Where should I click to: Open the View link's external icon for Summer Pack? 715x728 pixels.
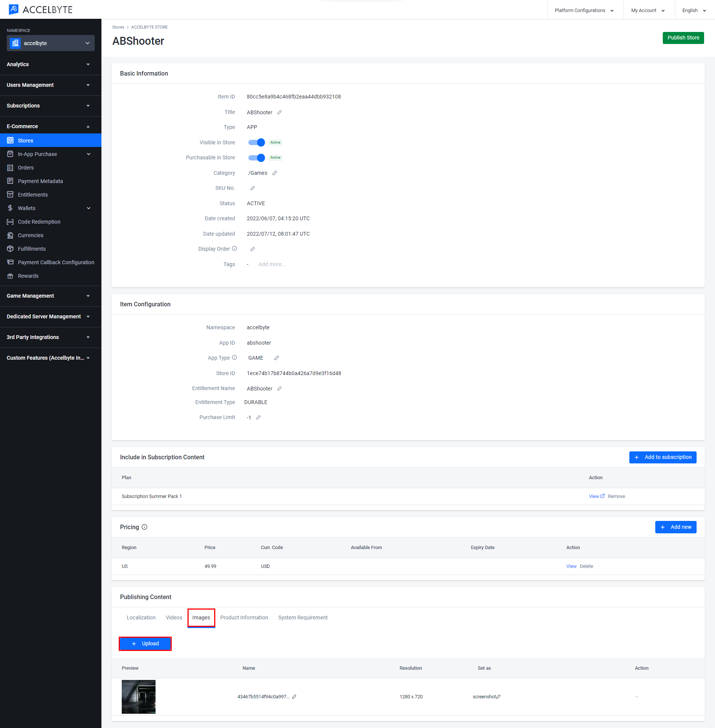(x=602, y=496)
